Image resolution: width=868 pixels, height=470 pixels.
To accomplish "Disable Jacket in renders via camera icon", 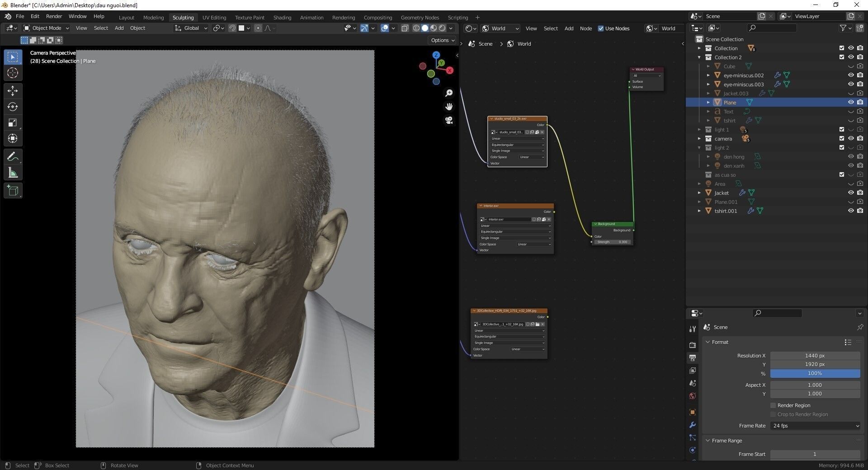I will pos(860,193).
